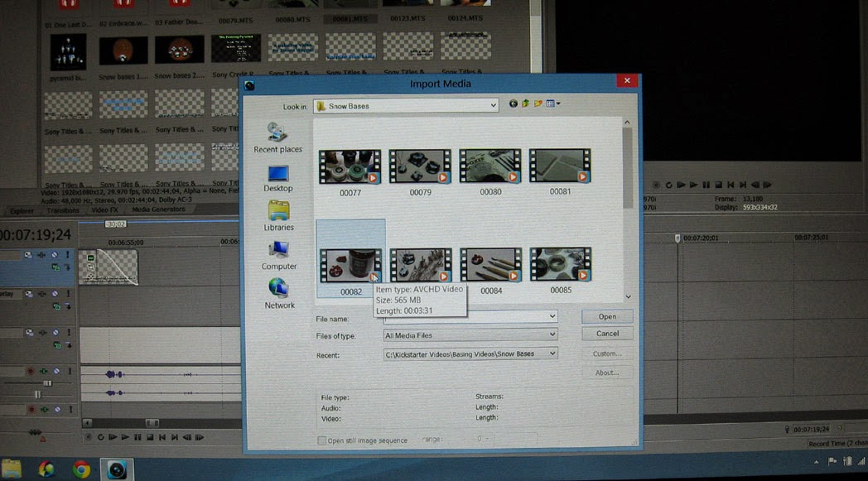Mute the third video track
Screen dimensions: 868x481
56,333
